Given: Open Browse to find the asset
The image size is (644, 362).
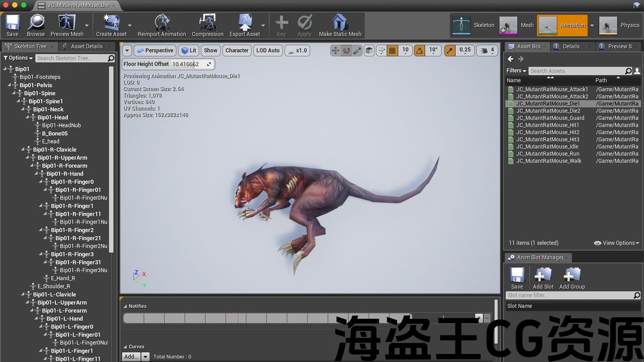Looking at the screenshot, I should click(36, 25).
